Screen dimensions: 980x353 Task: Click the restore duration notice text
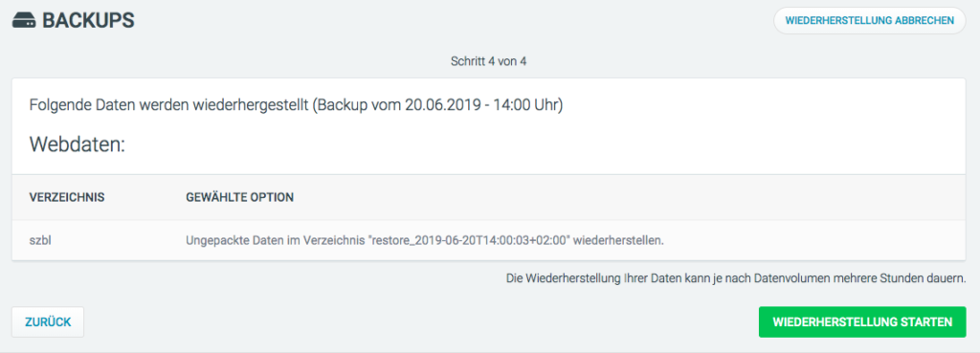[x=736, y=277]
